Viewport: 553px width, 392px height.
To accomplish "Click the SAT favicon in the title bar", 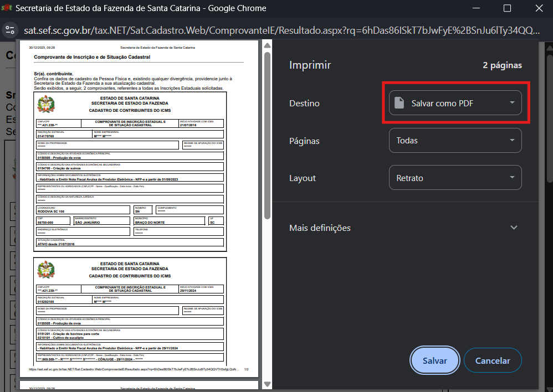I will click(7, 8).
